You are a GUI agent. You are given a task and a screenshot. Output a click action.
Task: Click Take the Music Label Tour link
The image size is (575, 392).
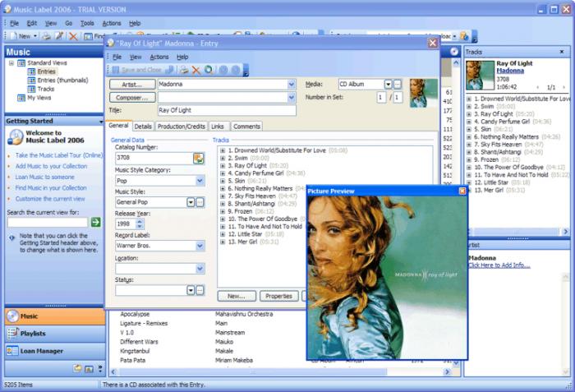pyautogui.click(x=59, y=155)
